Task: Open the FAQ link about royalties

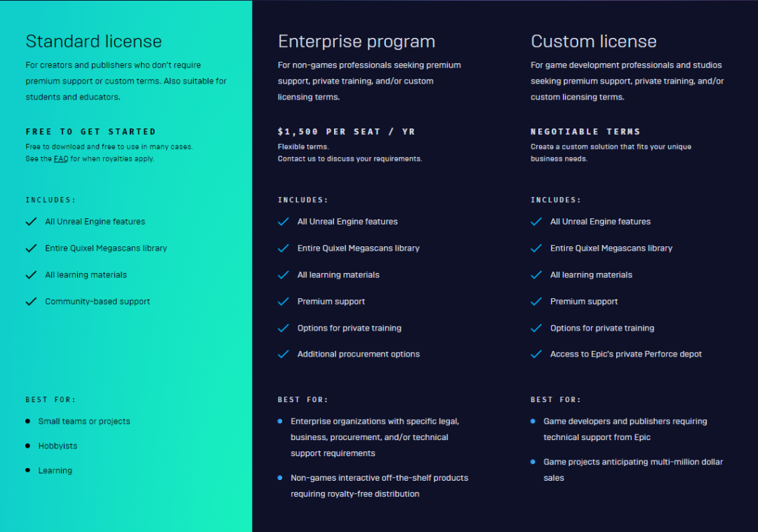Action: tap(60, 159)
